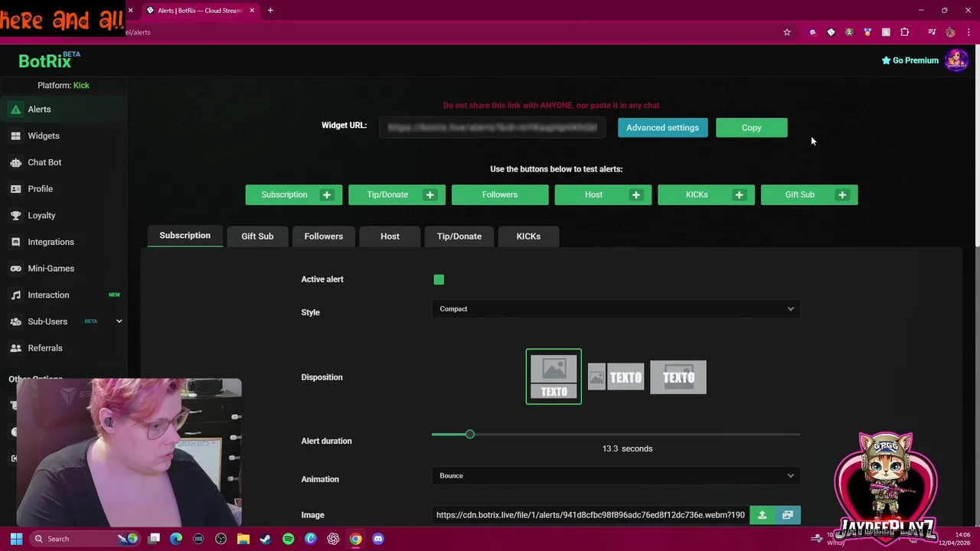Open a new browser tab

[x=270, y=11]
